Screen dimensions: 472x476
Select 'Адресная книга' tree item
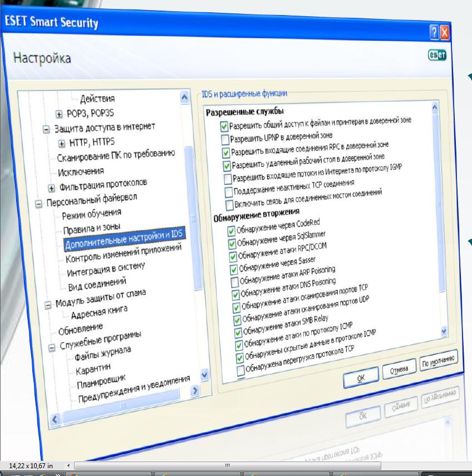click(99, 312)
